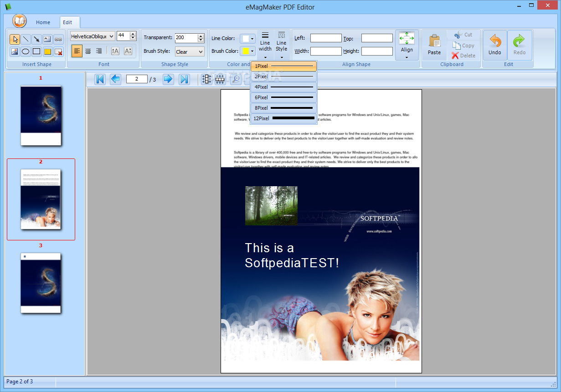Image resolution: width=561 pixels, height=392 pixels.
Task: Click the Left position input field
Action: coord(326,38)
